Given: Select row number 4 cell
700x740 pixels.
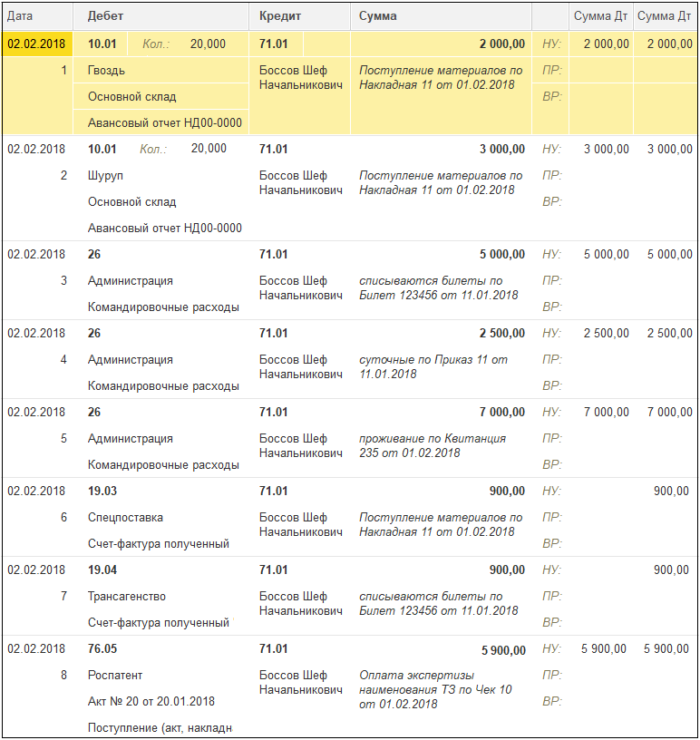Looking at the screenshot, I should point(63,360).
